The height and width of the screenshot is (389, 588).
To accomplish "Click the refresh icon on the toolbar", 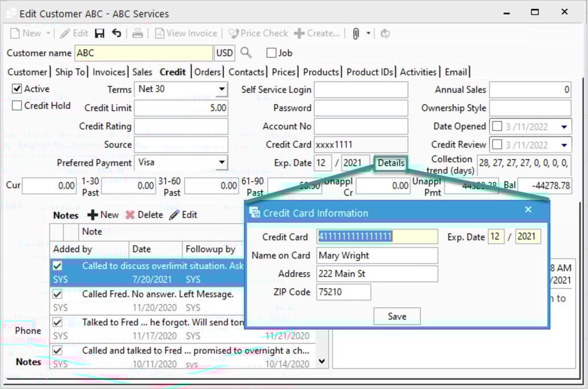I will (385, 33).
